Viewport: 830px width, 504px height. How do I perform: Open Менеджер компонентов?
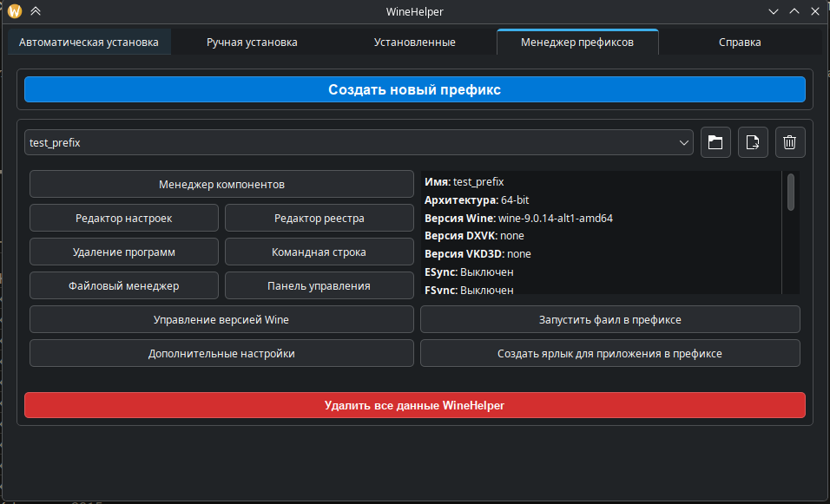(x=221, y=185)
